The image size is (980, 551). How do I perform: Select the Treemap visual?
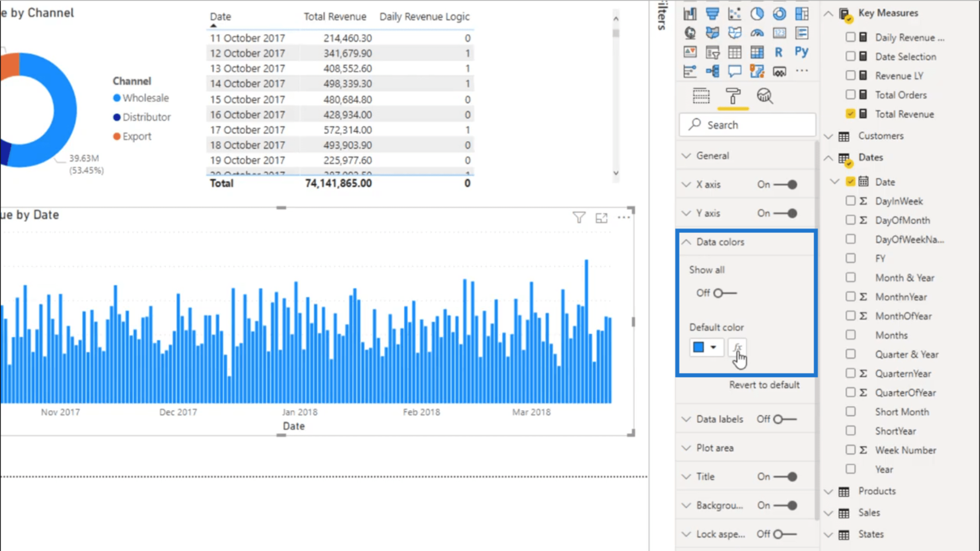(801, 13)
